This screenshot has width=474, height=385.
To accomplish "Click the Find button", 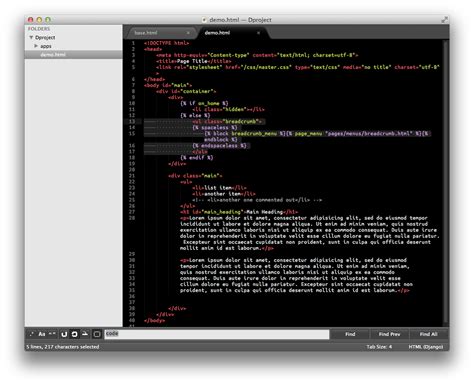I will 350,334.
